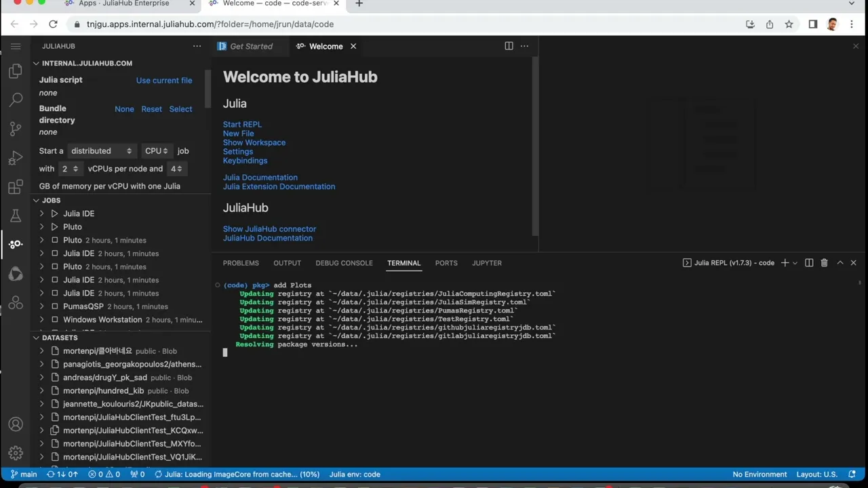
Task: Toggle the hamburger application menu
Action: [16, 46]
